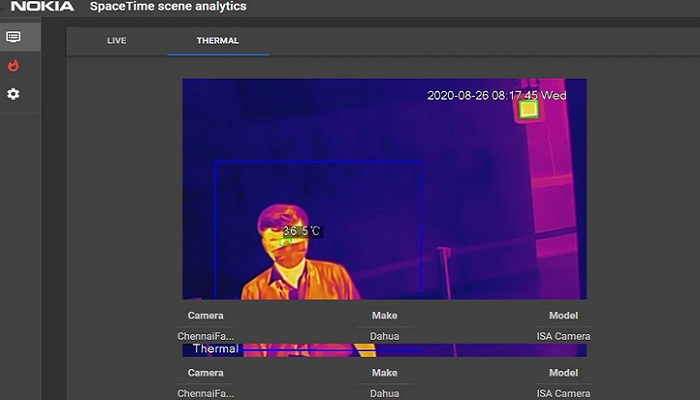Click the yellow reference square in feed

(529, 109)
